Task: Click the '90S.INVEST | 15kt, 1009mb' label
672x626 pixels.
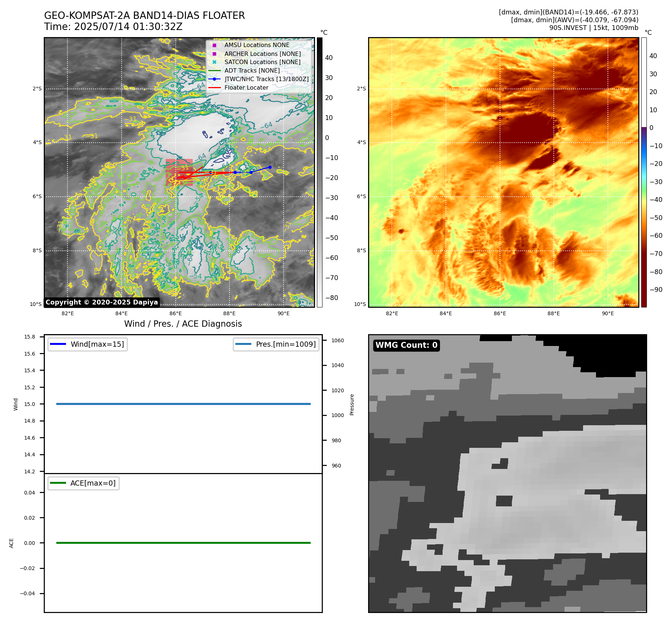Action: pos(594,28)
